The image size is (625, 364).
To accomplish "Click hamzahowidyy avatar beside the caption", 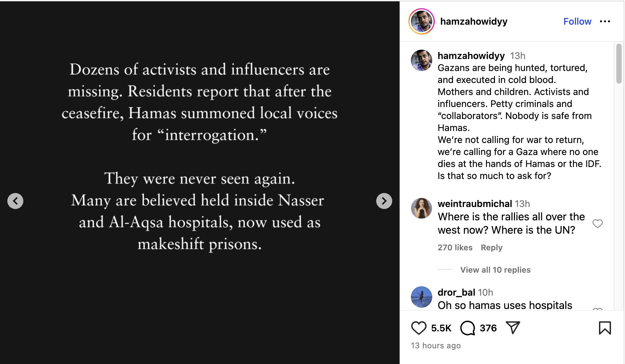I will 422,60.
